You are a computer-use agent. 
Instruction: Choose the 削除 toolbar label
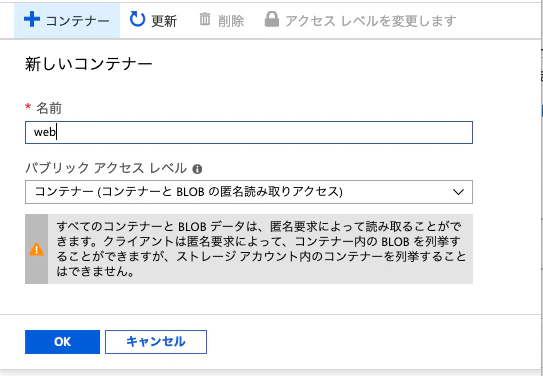(231, 21)
